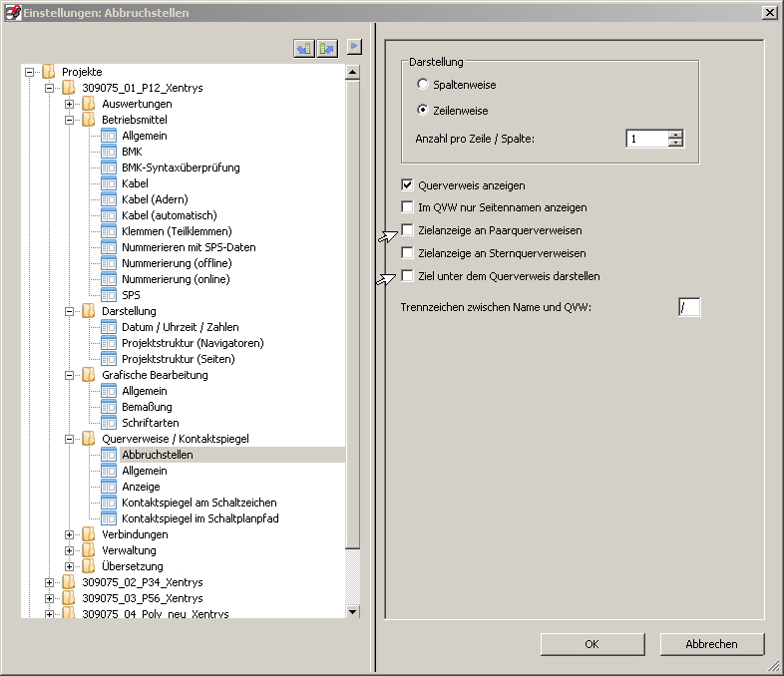
Task: Click the Schriftarten settings page icon
Action: (x=109, y=423)
